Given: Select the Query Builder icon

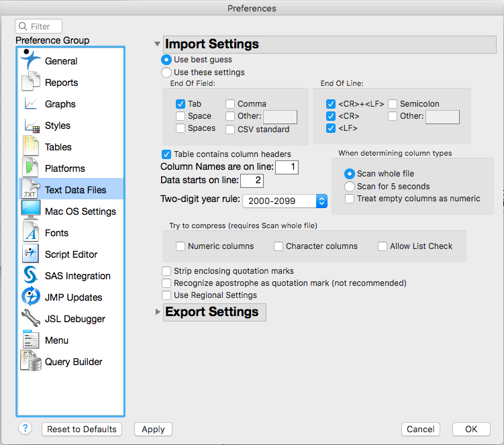Looking at the screenshot, I should coord(30,362).
